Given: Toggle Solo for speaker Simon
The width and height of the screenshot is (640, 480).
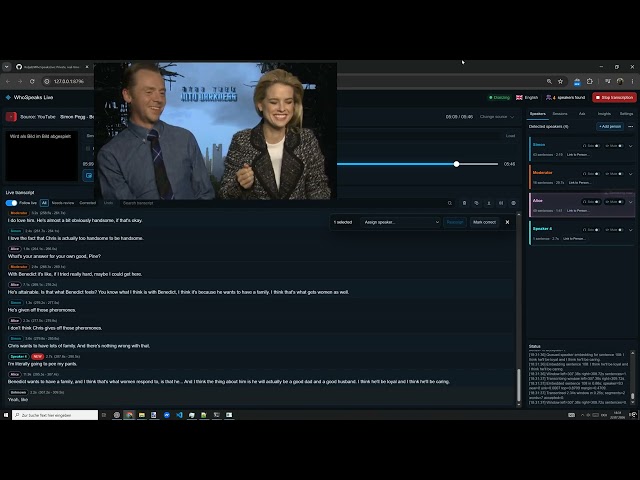Looking at the screenshot, I should click(x=591, y=146).
